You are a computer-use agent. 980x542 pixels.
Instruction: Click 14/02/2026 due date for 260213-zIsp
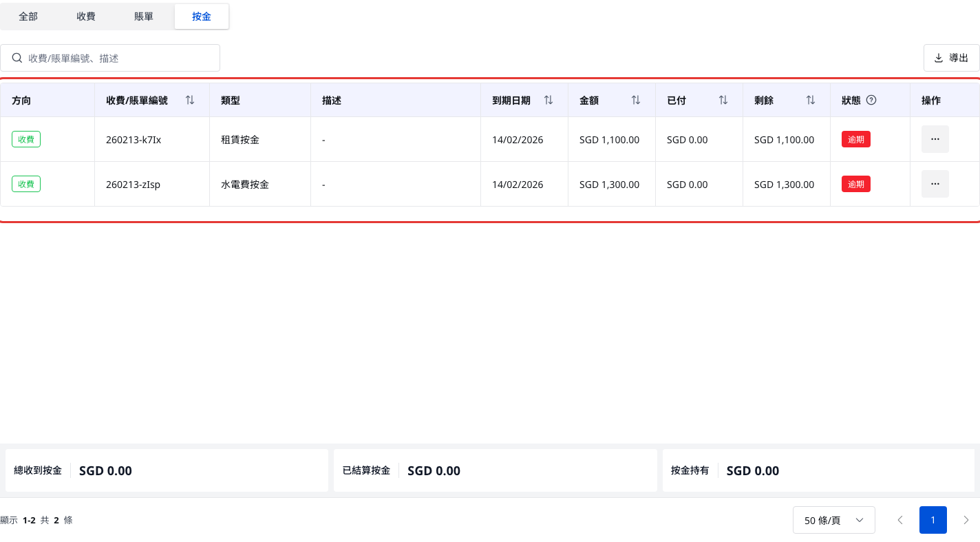point(518,185)
